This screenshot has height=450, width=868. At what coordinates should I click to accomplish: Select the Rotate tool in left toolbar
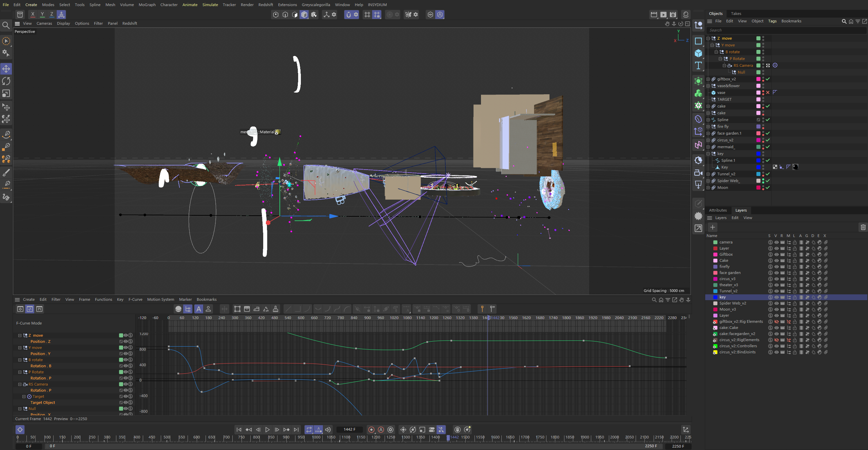(6, 81)
